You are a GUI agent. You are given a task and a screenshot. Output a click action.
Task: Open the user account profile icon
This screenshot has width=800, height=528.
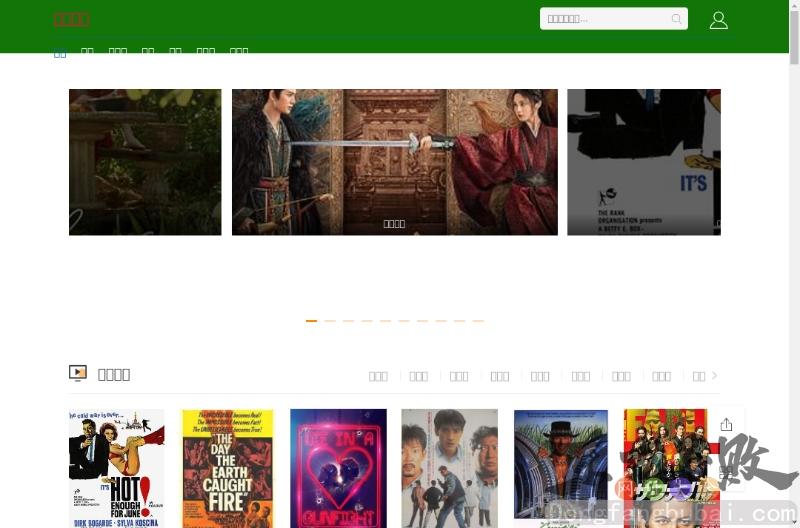(718, 20)
